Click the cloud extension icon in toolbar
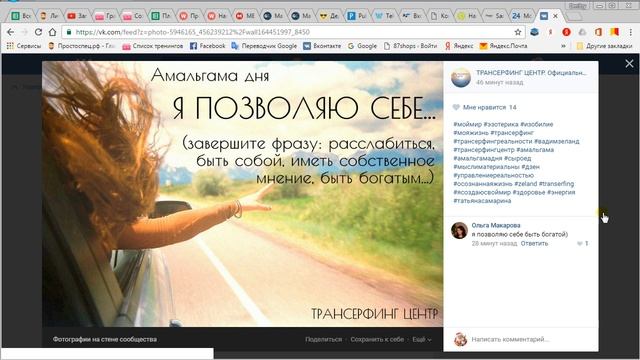The image size is (640, 360). [x=582, y=32]
